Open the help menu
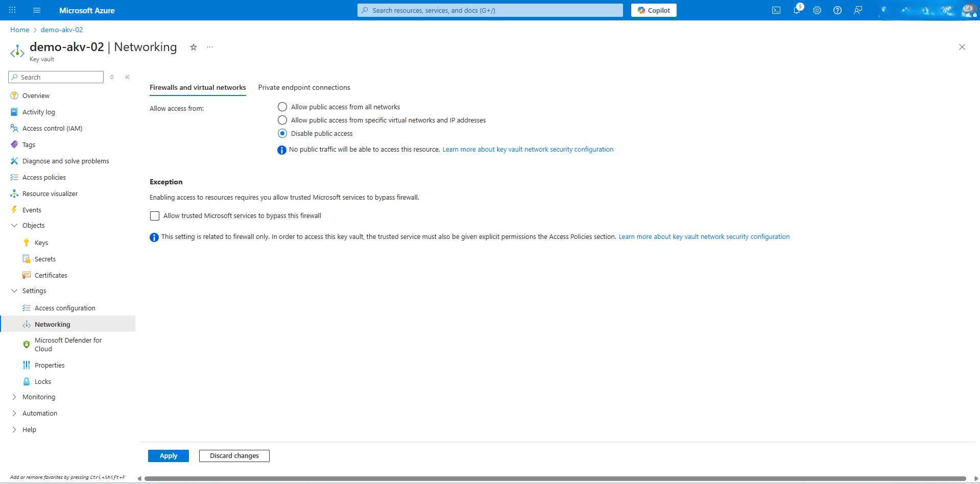Screen dimensions: 980x484 point(837,10)
